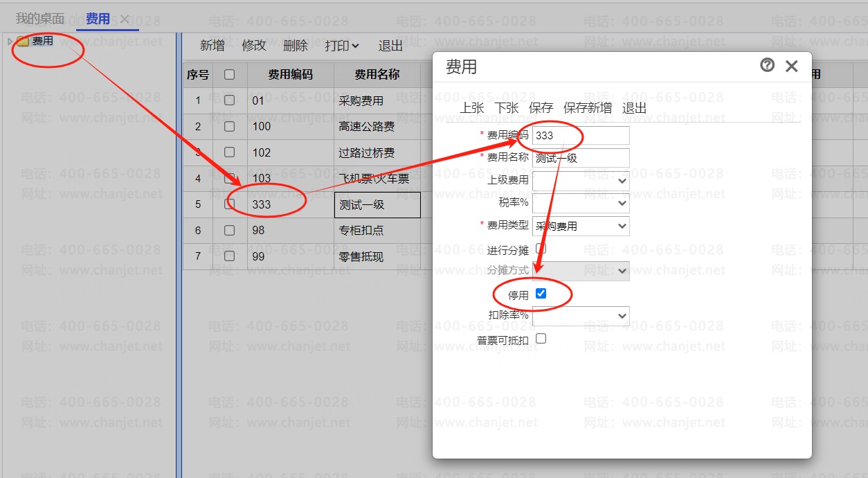This screenshot has height=478, width=868.
Task: Check the row checkbox for code 98
Action: coord(230,230)
